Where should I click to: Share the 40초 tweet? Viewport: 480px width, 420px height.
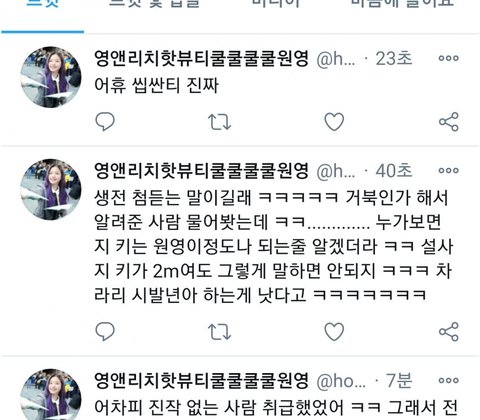coord(449,332)
